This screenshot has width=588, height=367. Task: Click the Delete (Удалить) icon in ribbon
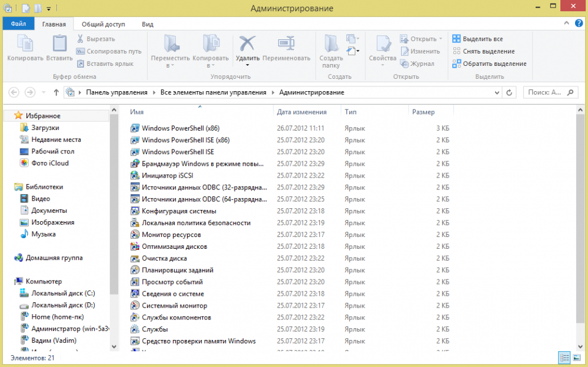(x=247, y=45)
